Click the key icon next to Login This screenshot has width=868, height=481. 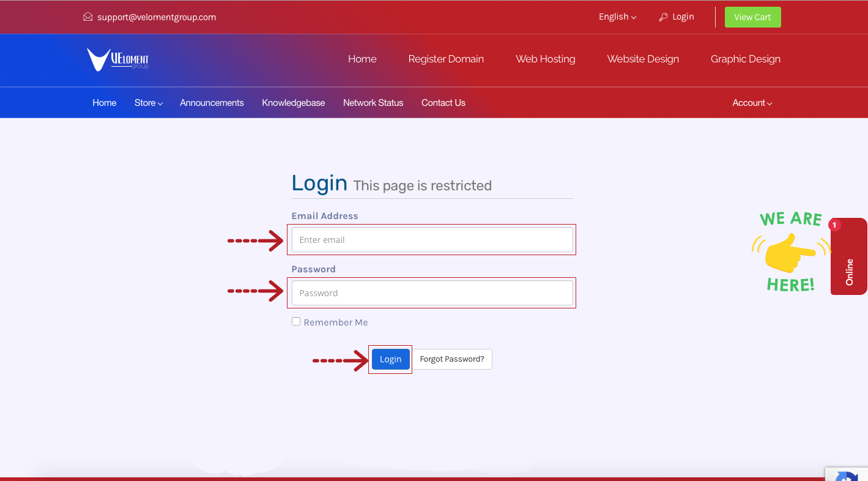coord(663,17)
